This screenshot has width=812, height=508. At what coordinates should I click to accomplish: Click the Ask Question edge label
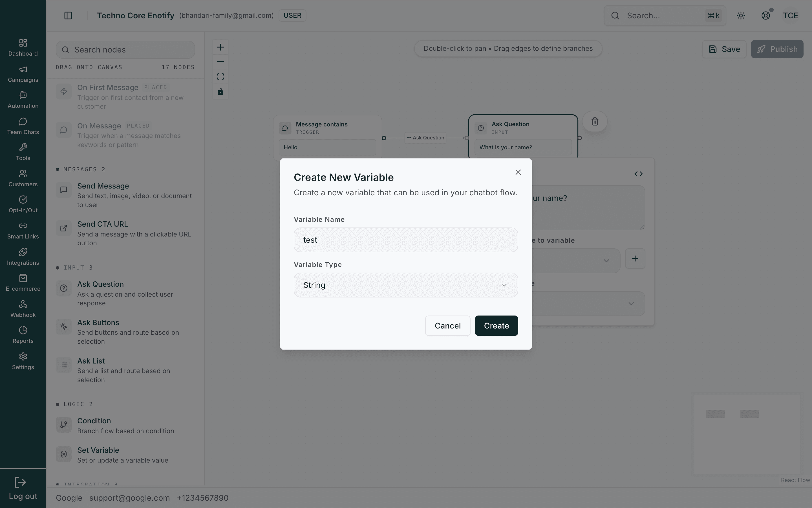coord(425,138)
